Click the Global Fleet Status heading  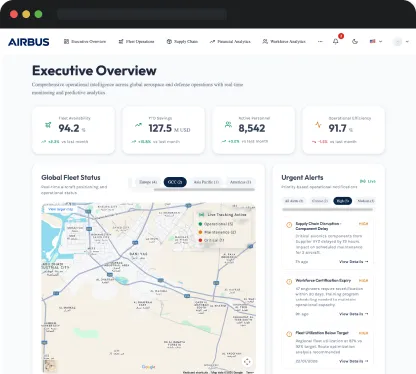coord(71,178)
